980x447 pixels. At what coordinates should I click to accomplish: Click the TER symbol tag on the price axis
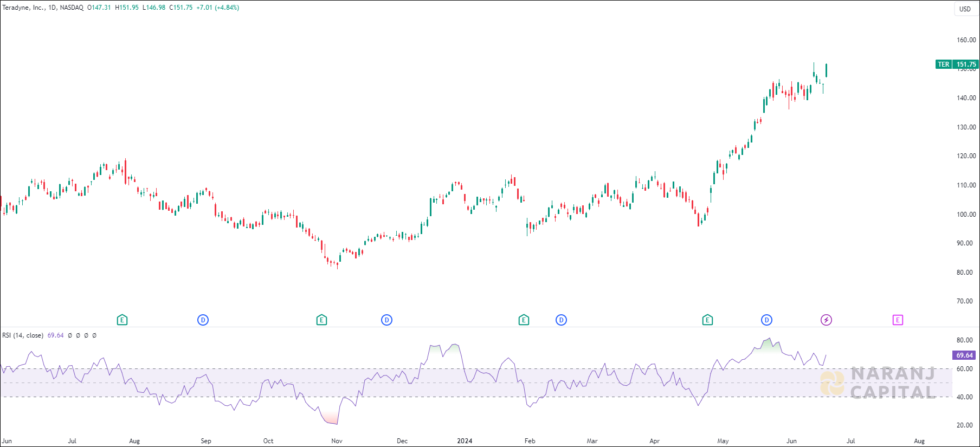[x=944, y=64]
